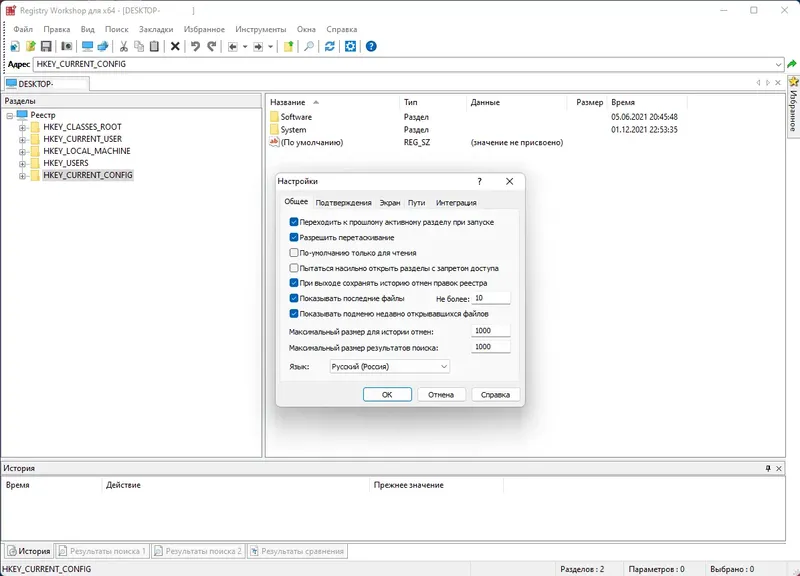Click the copy icon in toolbar

(x=139, y=46)
